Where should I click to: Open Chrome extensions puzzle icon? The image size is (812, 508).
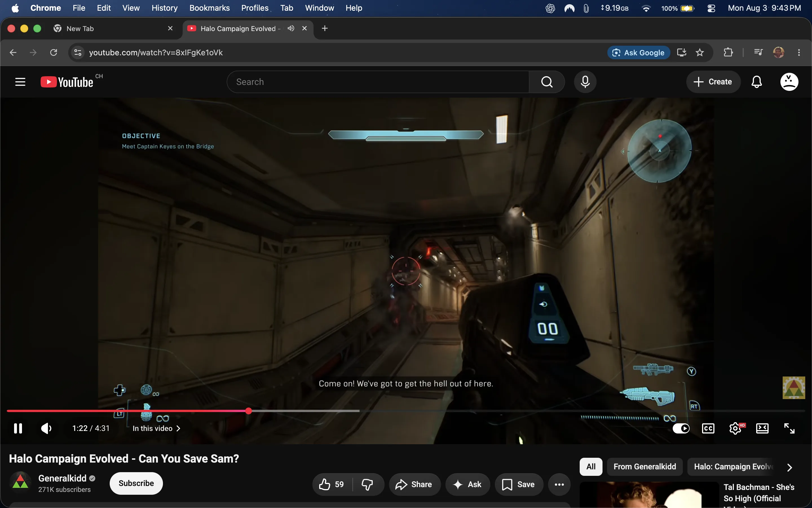click(728, 52)
